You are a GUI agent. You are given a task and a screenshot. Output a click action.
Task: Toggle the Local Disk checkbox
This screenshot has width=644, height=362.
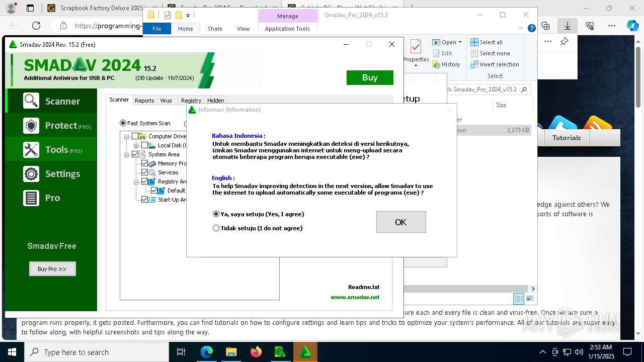coord(144,145)
